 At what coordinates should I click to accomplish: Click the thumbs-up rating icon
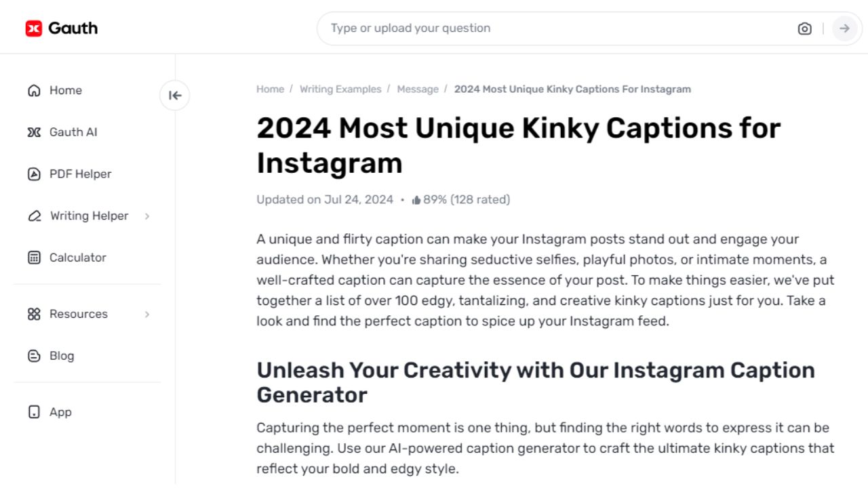point(414,199)
